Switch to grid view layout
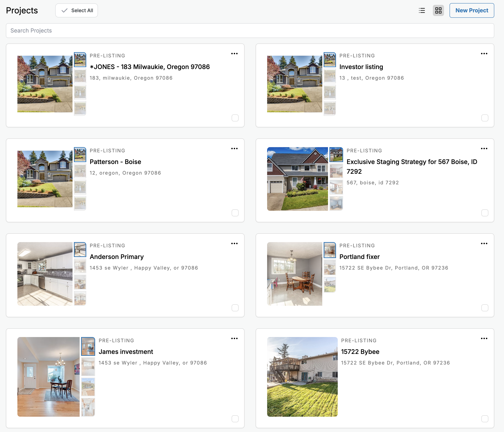 [438, 10]
